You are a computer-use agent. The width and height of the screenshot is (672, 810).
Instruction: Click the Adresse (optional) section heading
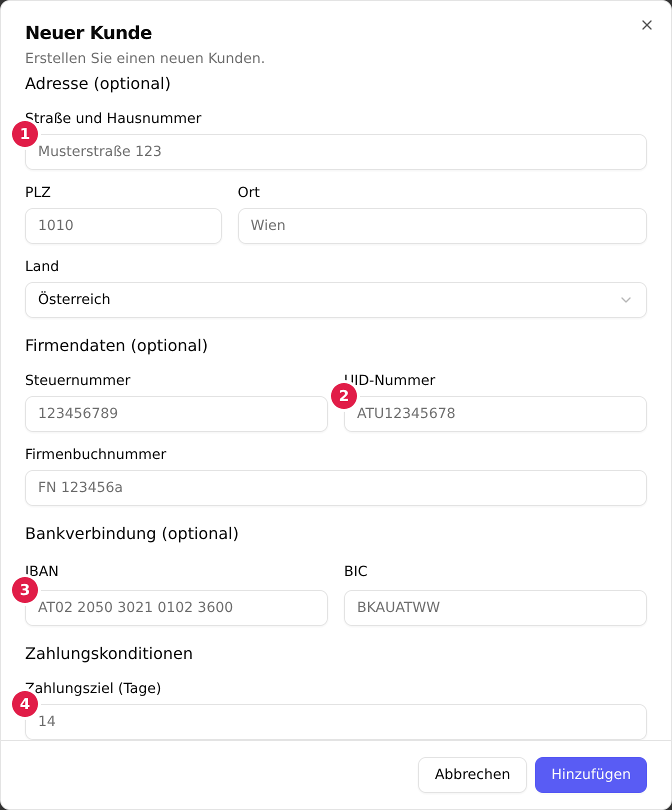click(98, 83)
